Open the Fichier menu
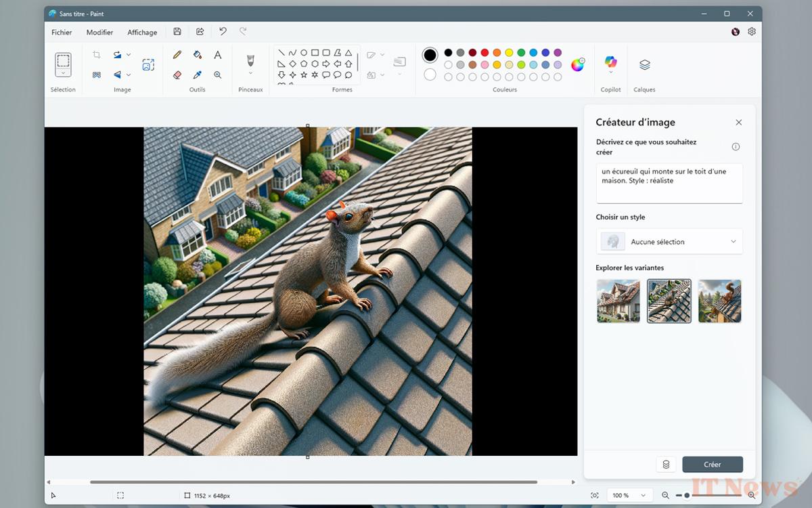This screenshot has height=508, width=812. [62, 32]
